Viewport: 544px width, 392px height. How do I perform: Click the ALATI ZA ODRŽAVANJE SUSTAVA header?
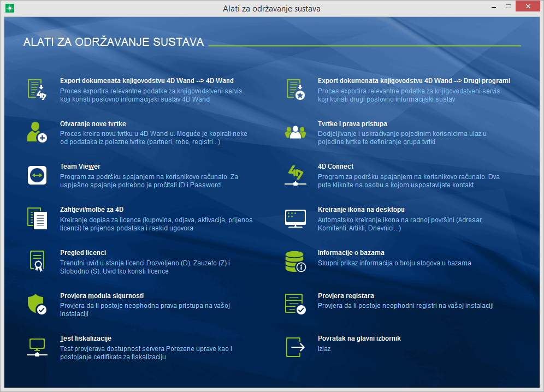click(114, 42)
